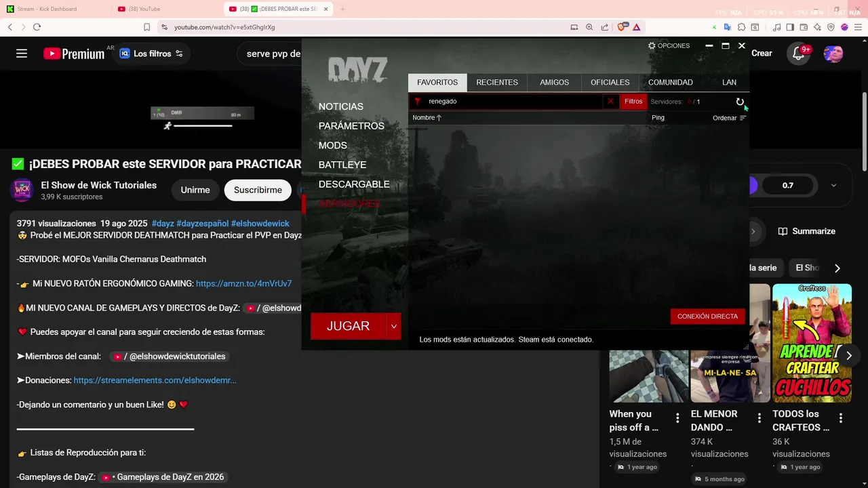Switch to the RECIENTES tab
Screen dimensions: 868x488
[x=497, y=82]
